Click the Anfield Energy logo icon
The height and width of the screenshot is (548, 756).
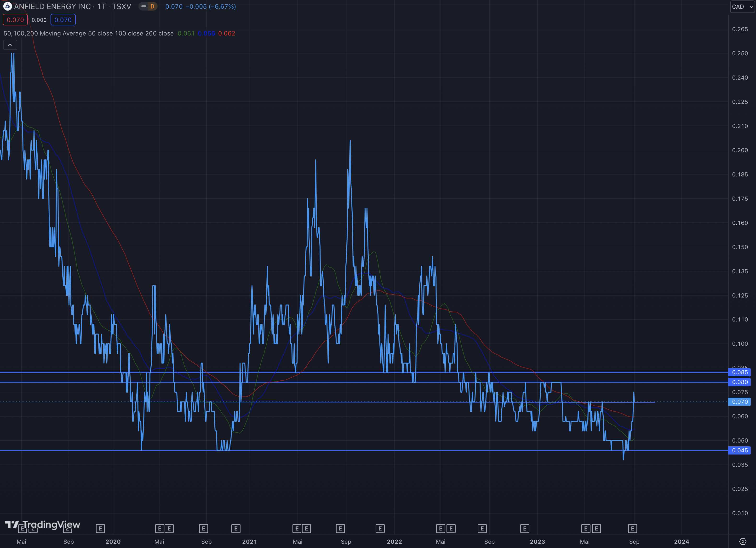click(x=7, y=6)
